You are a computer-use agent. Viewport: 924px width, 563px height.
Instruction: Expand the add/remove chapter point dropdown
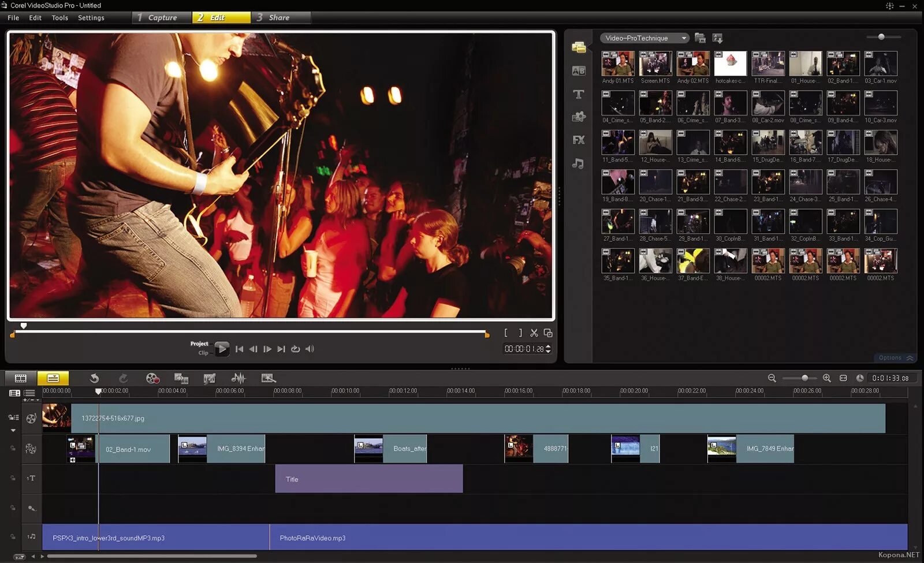pyautogui.click(x=31, y=400)
